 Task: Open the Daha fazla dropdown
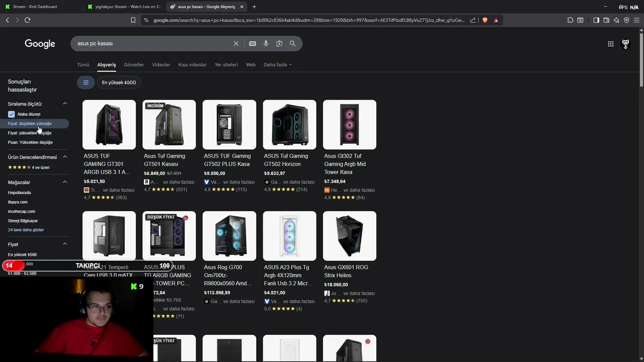coord(278,65)
